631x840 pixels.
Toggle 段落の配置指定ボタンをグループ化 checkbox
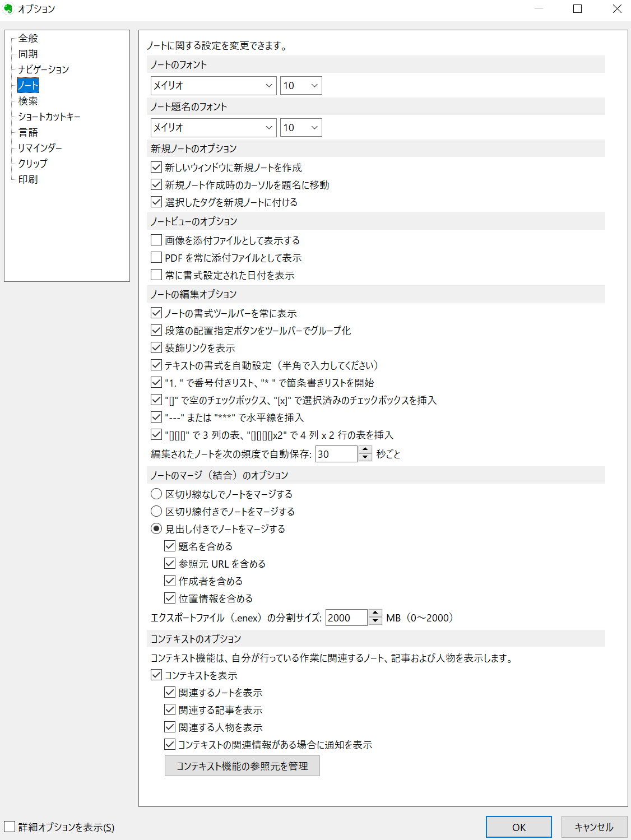click(x=156, y=330)
